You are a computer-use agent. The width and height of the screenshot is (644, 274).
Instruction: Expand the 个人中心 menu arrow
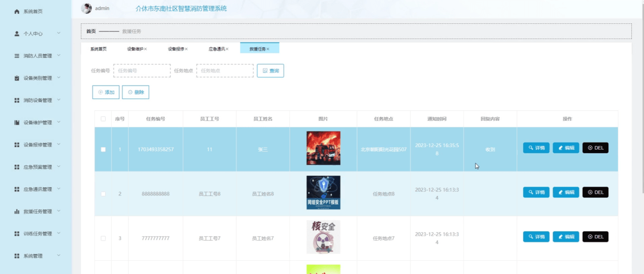pyautogui.click(x=59, y=33)
